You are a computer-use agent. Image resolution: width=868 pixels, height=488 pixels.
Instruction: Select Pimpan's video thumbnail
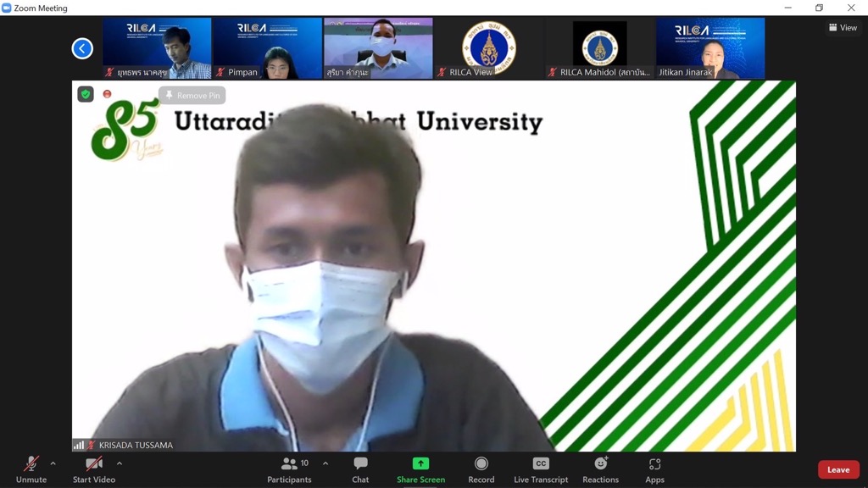267,48
